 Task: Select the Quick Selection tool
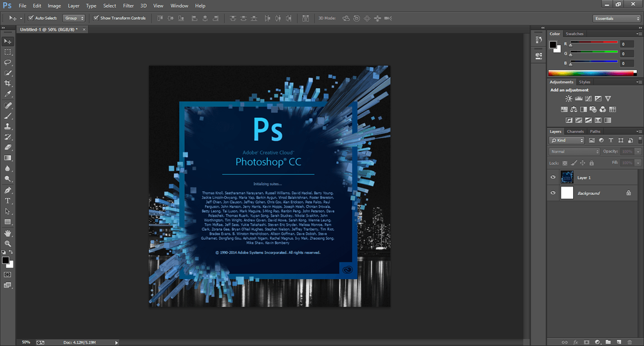pyautogui.click(x=7, y=73)
